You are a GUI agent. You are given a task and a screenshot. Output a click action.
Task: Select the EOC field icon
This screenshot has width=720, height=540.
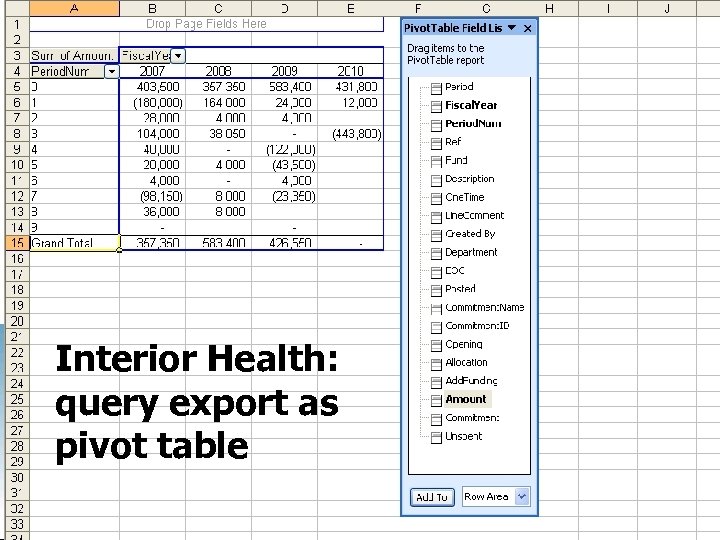click(x=436, y=272)
